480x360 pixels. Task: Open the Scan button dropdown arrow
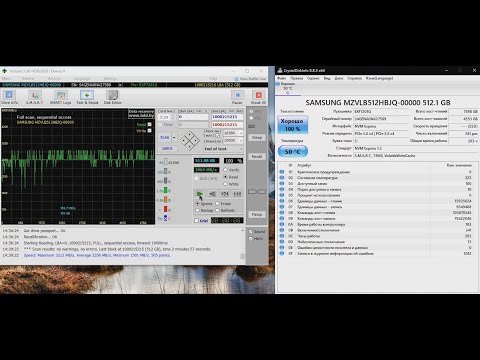pos(174,137)
